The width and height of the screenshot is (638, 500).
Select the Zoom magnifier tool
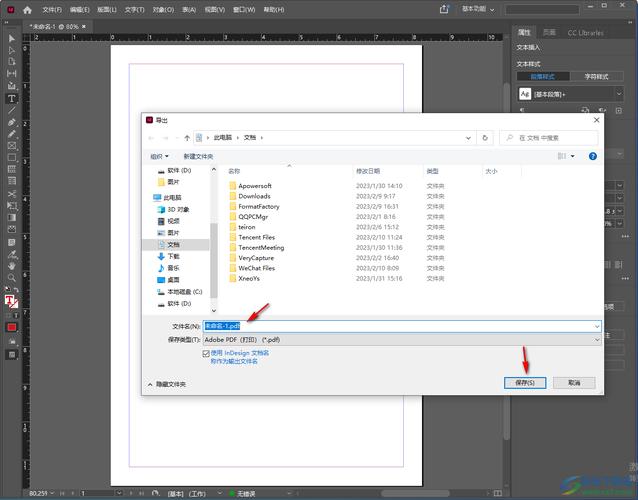12,278
